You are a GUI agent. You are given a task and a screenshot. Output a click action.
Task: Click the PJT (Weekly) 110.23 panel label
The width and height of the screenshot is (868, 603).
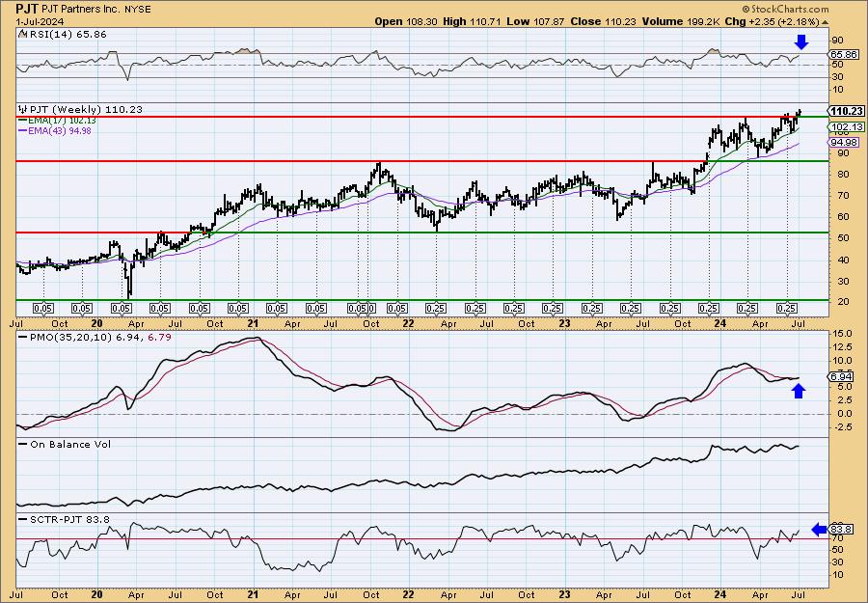tap(85, 110)
